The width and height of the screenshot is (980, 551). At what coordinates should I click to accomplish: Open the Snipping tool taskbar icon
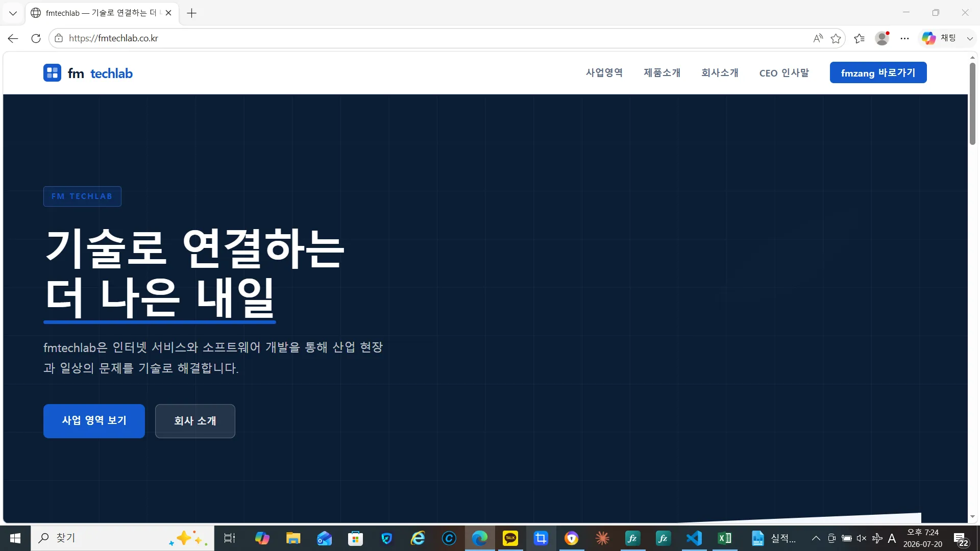(x=541, y=538)
